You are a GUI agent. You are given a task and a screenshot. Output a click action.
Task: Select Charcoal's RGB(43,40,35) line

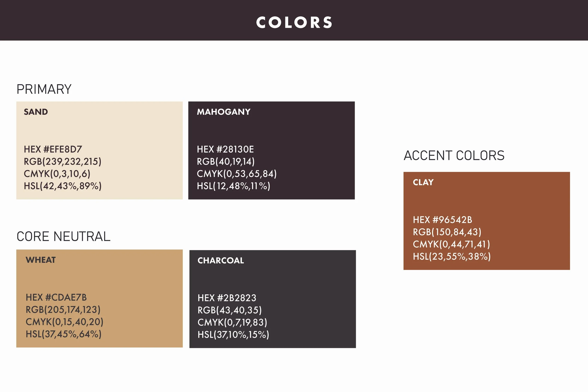pyautogui.click(x=230, y=310)
